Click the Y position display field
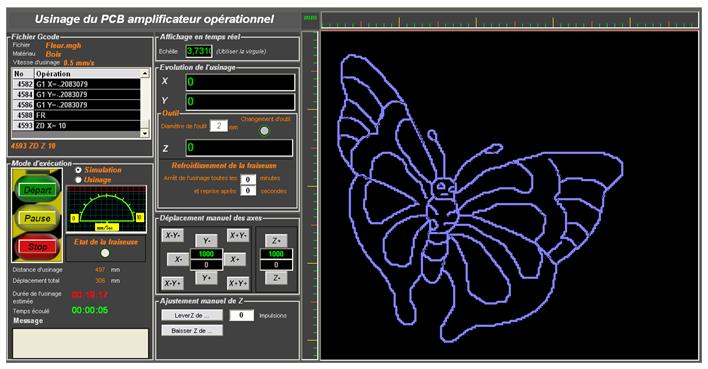 click(x=240, y=102)
